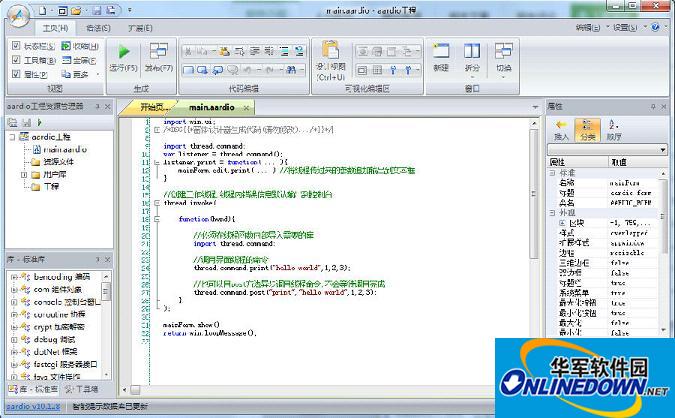Toggle the status bar checkbox
Screen dimensions: 675x418
16,46
